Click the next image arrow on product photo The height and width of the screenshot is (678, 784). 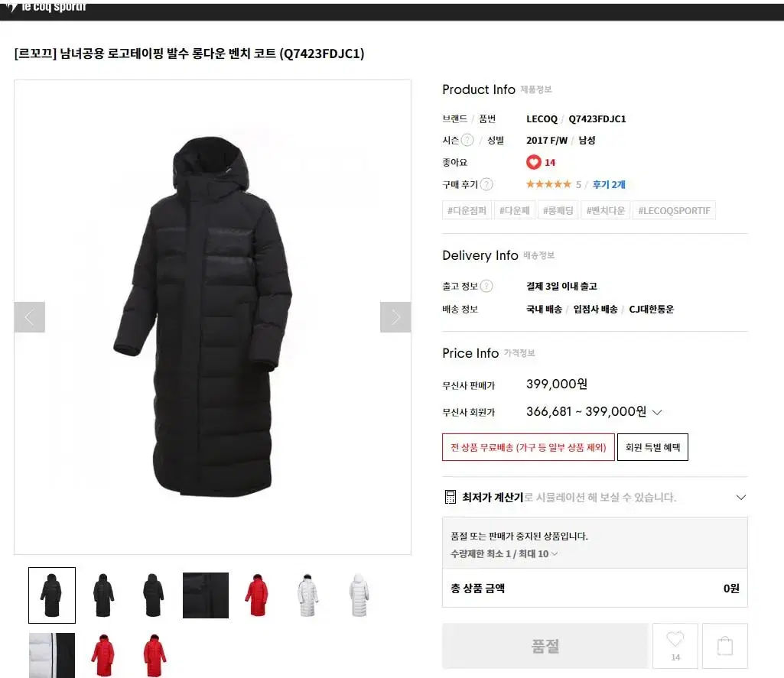[395, 317]
